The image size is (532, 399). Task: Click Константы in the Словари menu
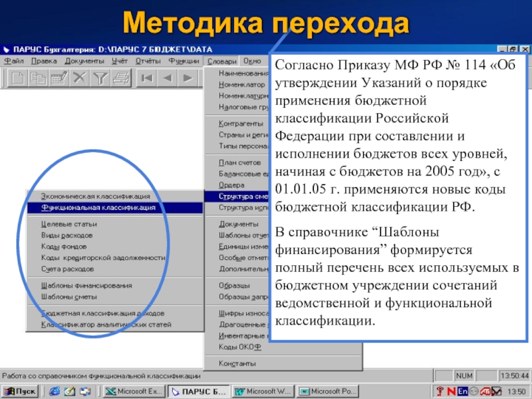coord(237,364)
